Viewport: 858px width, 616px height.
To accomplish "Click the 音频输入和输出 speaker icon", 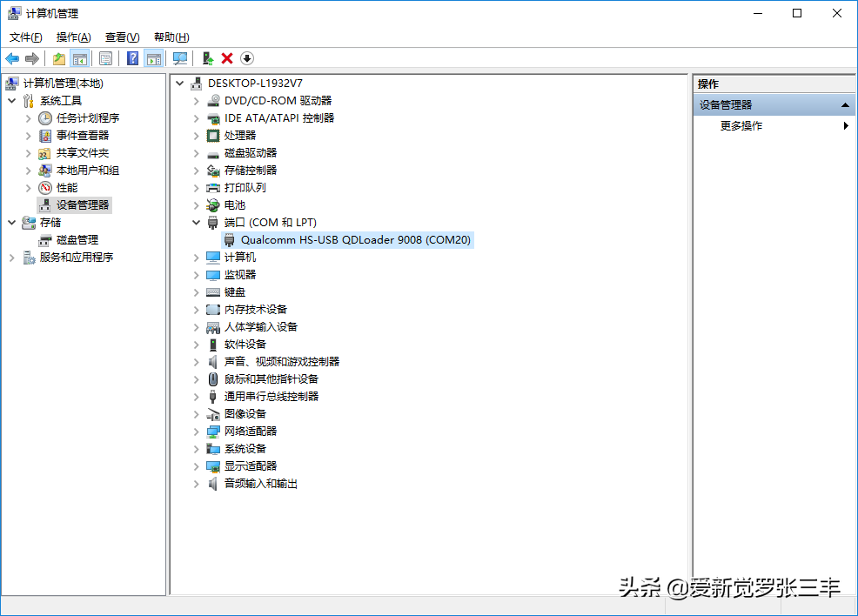I will click(x=213, y=484).
